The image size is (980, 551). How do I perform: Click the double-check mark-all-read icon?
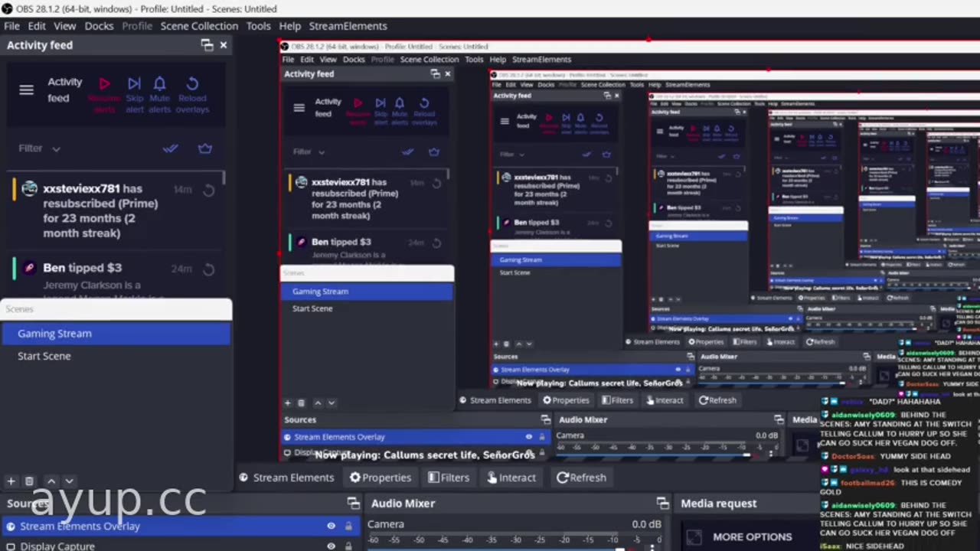[171, 148]
